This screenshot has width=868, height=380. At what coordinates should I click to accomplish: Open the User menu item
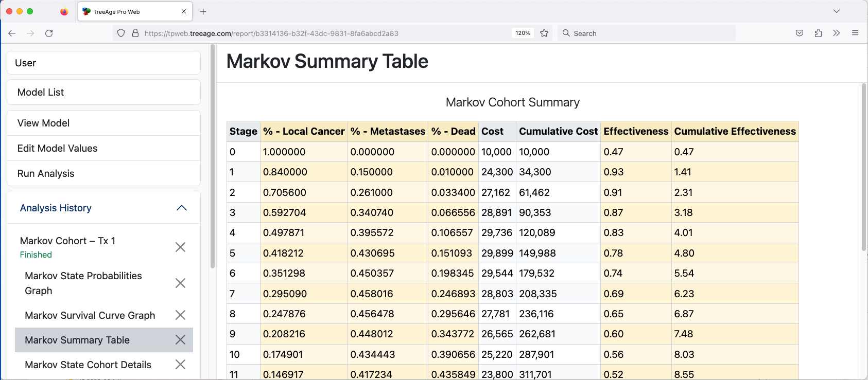point(103,63)
